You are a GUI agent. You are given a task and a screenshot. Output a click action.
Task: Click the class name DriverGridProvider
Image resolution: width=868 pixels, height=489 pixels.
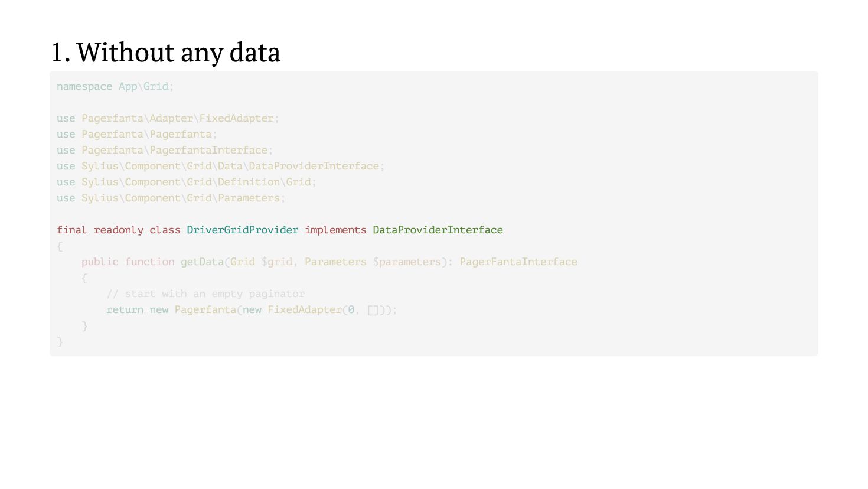(x=242, y=230)
